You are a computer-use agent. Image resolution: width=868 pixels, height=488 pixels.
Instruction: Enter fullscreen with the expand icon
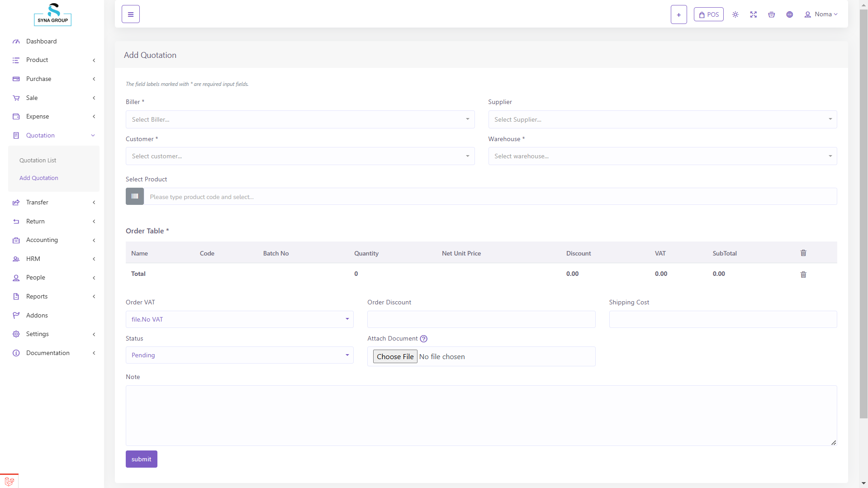(x=753, y=14)
